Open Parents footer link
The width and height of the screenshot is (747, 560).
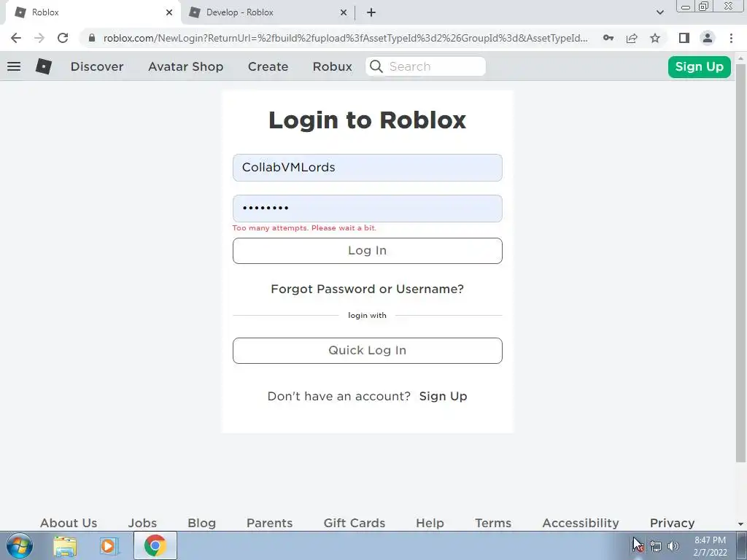pos(270,523)
